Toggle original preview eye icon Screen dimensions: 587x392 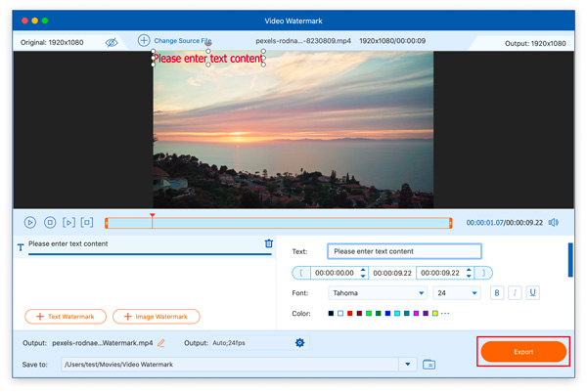tap(112, 42)
